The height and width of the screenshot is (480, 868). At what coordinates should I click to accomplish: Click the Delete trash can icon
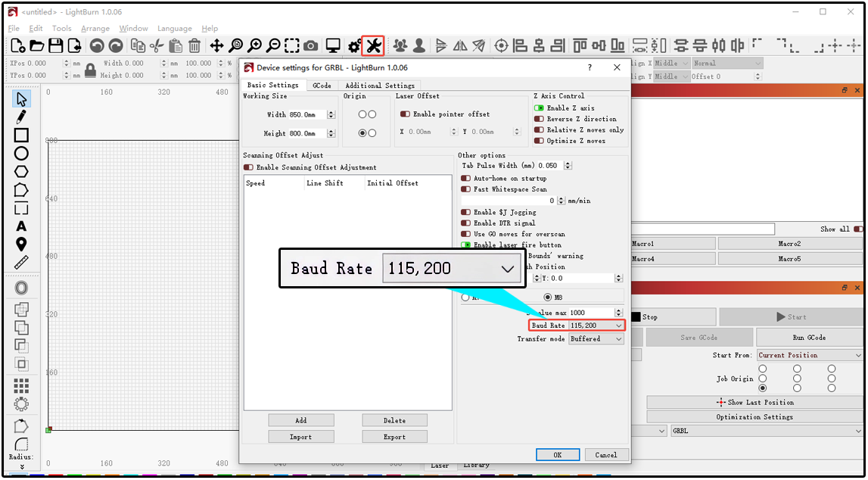point(194,46)
